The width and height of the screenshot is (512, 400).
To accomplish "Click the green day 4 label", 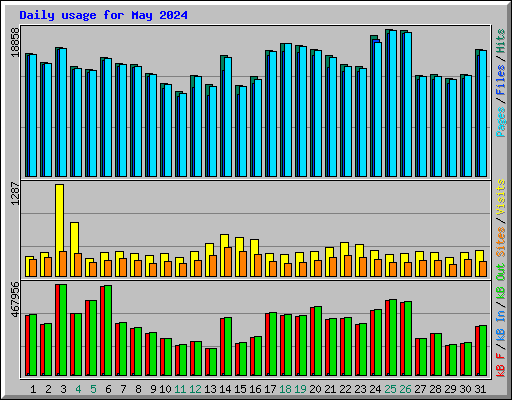I will pyautogui.click(x=78, y=389).
